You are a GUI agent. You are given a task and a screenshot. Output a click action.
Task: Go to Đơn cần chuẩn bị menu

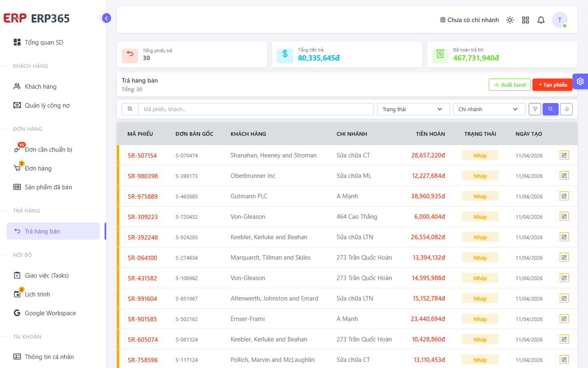point(49,150)
